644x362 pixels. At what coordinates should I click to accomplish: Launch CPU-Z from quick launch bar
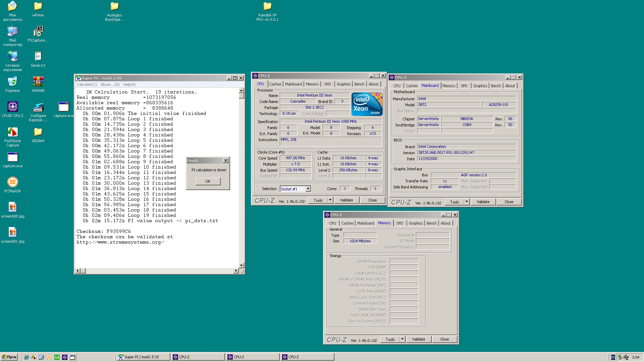point(65,357)
